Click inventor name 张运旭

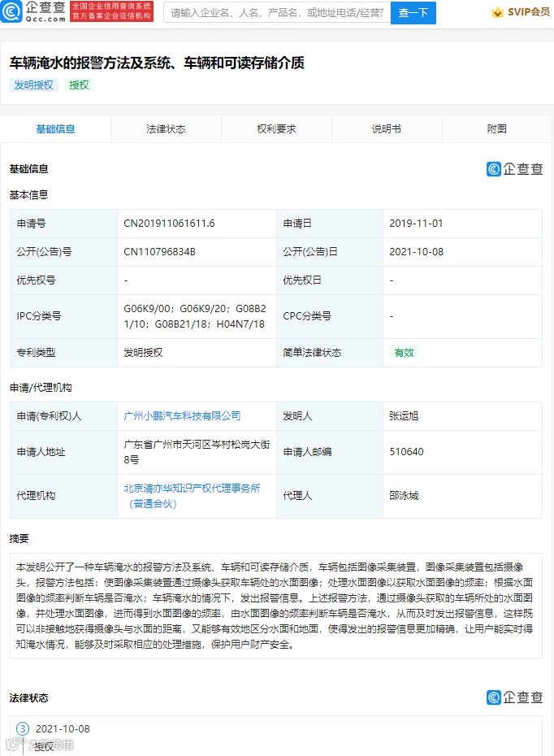click(404, 415)
